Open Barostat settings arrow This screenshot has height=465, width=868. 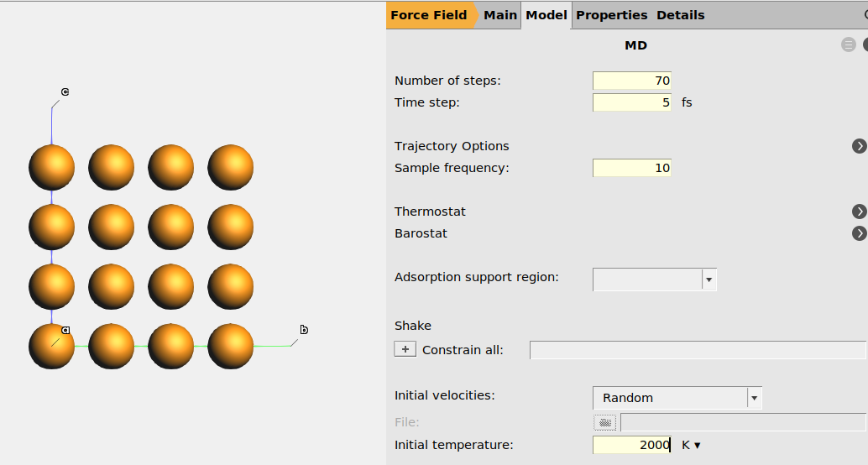[859, 233]
